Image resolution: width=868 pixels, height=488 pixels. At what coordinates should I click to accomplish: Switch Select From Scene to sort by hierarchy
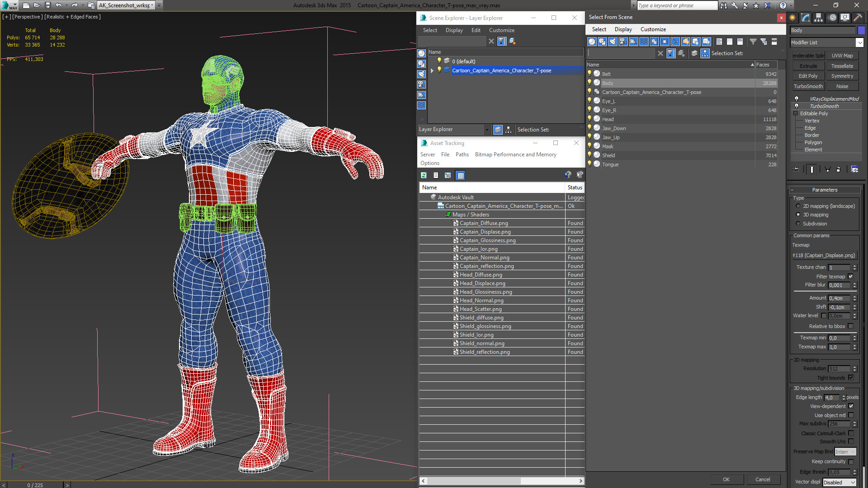(705, 53)
